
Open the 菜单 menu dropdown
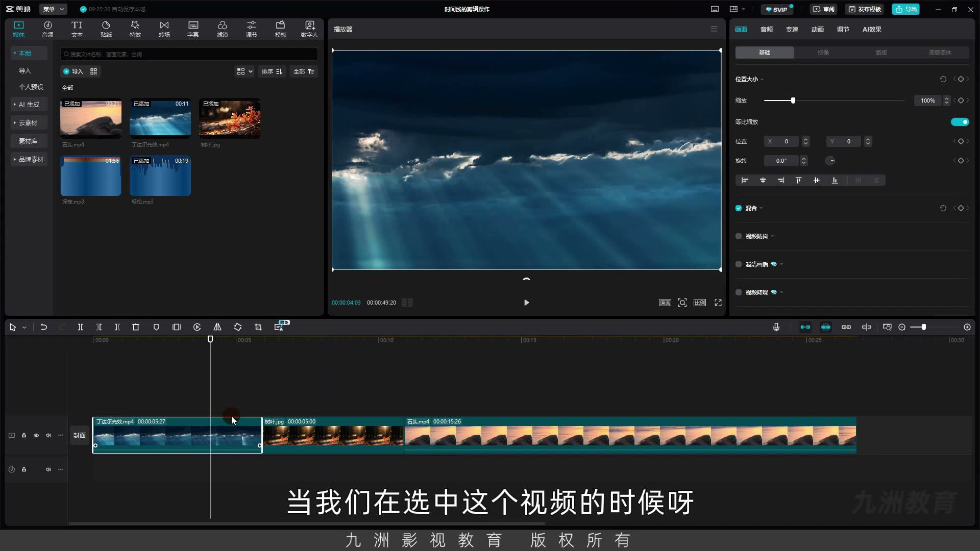point(54,9)
